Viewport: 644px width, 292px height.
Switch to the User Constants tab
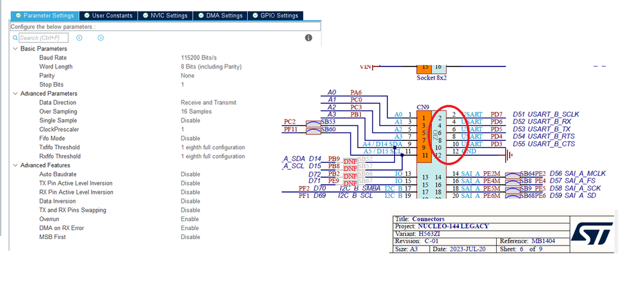108,16
